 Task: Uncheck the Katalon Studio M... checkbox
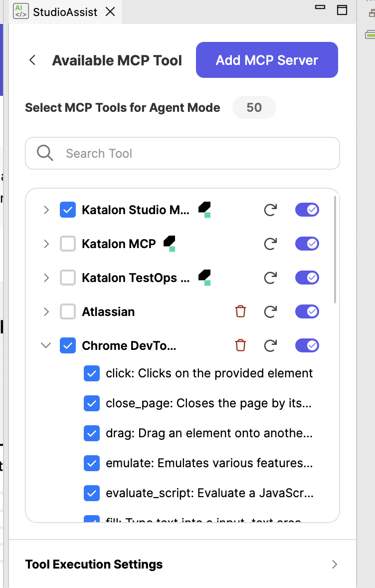(x=68, y=210)
